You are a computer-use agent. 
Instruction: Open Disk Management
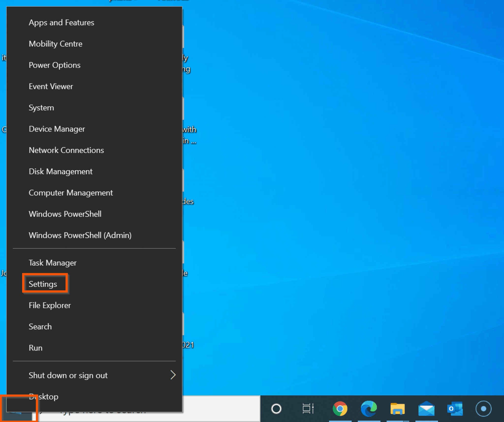(61, 171)
